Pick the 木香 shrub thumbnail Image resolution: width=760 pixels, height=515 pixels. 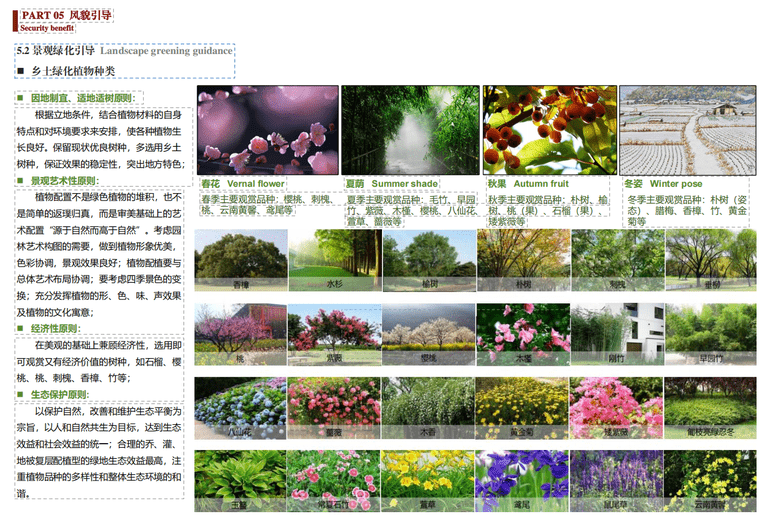[x=428, y=408]
